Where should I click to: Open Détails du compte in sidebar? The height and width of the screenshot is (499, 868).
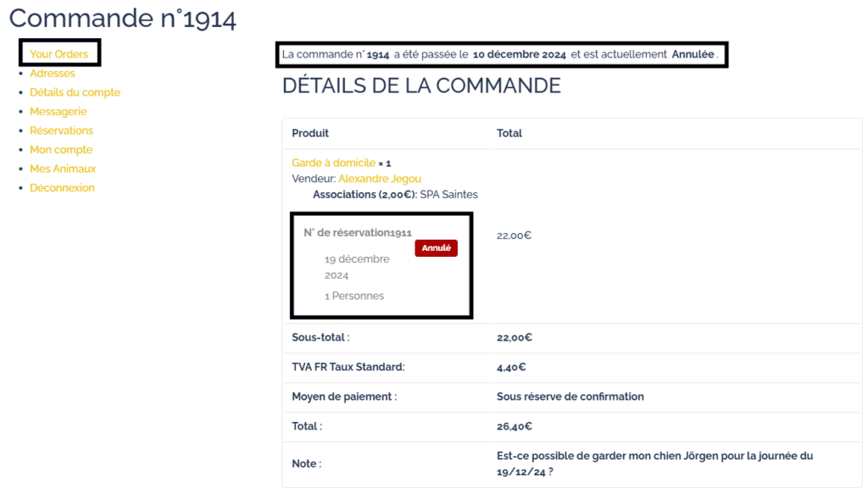[x=75, y=92]
